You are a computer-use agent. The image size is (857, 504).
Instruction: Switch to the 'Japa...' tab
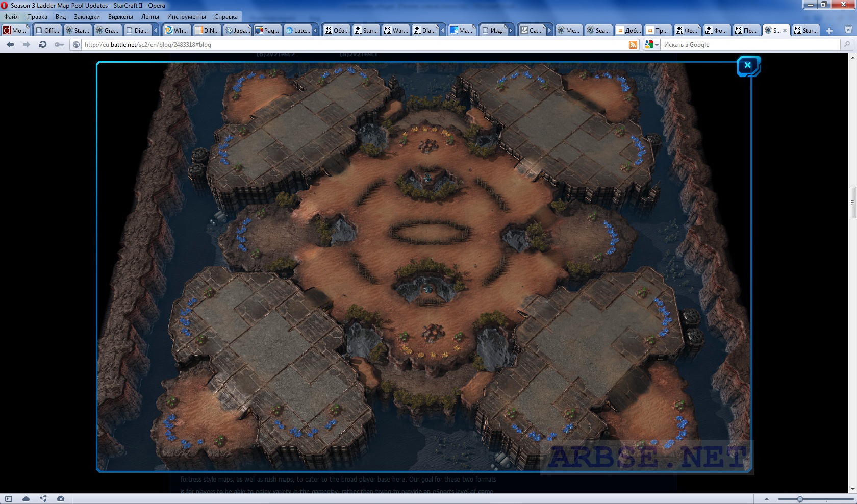tap(237, 30)
